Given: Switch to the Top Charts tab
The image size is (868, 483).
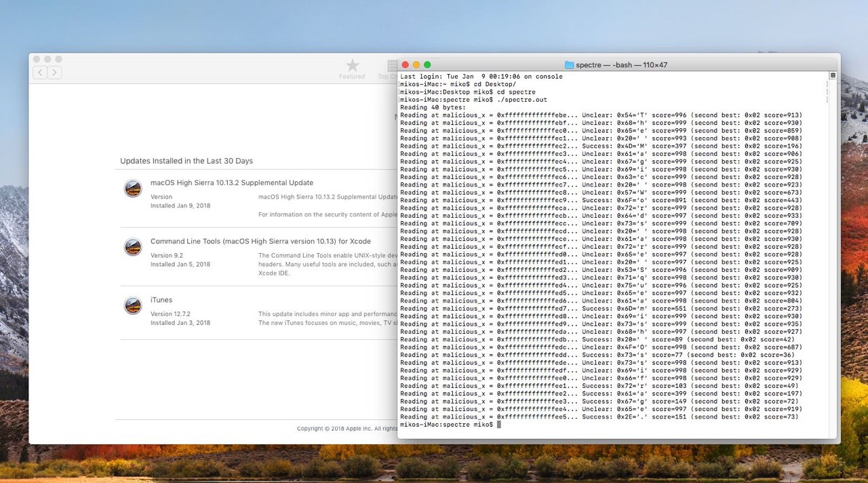Looking at the screenshot, I should pos(391,69).
